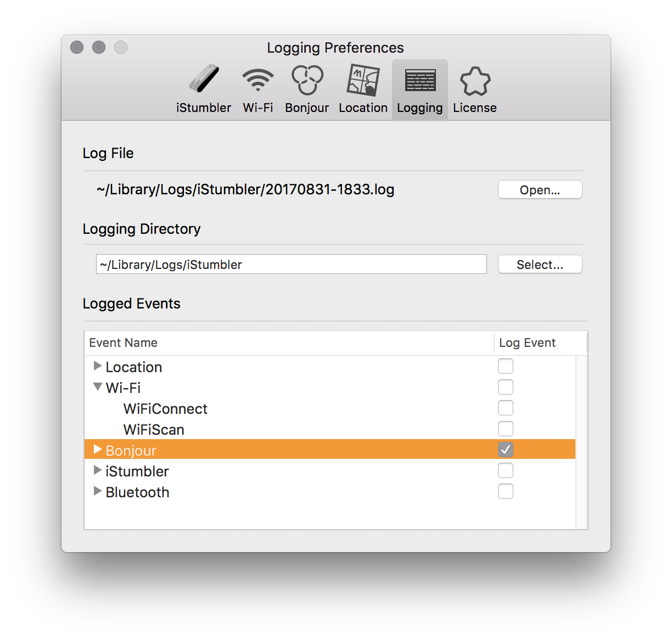The image size is (672, 640).
Task: Click the Select... directory button
Action: (540, 265)
